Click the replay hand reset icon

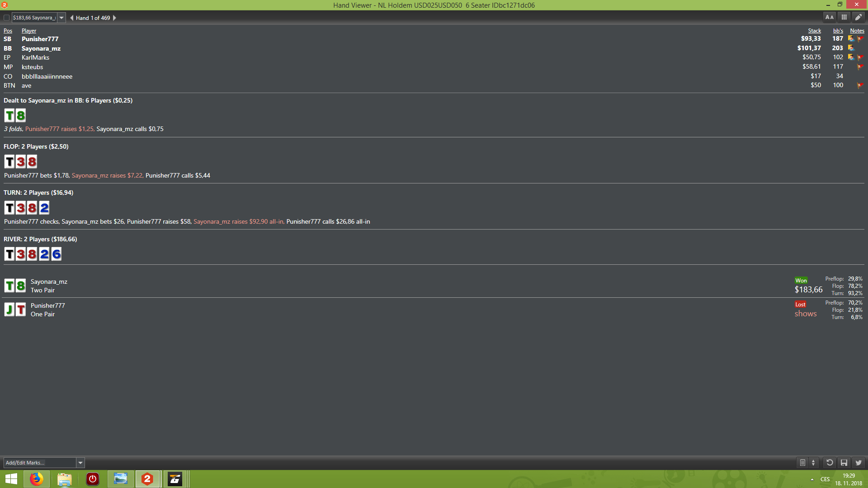pos(830,463)
